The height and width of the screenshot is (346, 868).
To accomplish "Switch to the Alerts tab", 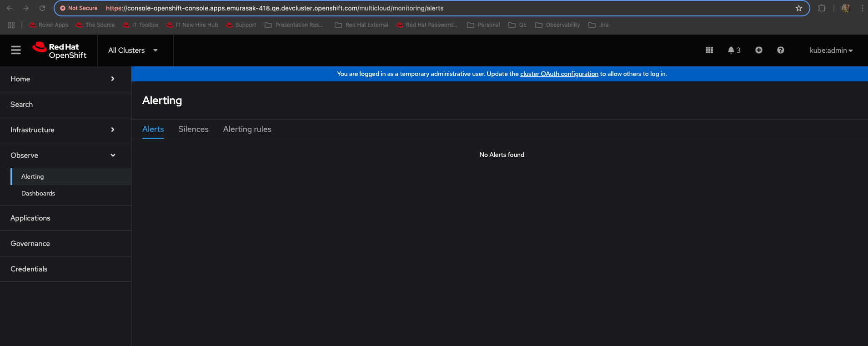I will tap(153, 129).
